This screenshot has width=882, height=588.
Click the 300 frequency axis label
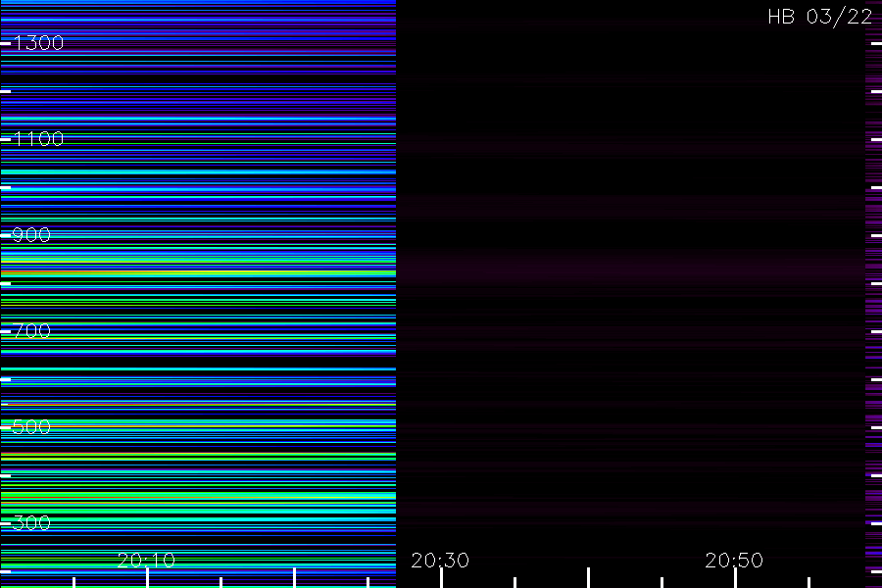pos(31,522)
